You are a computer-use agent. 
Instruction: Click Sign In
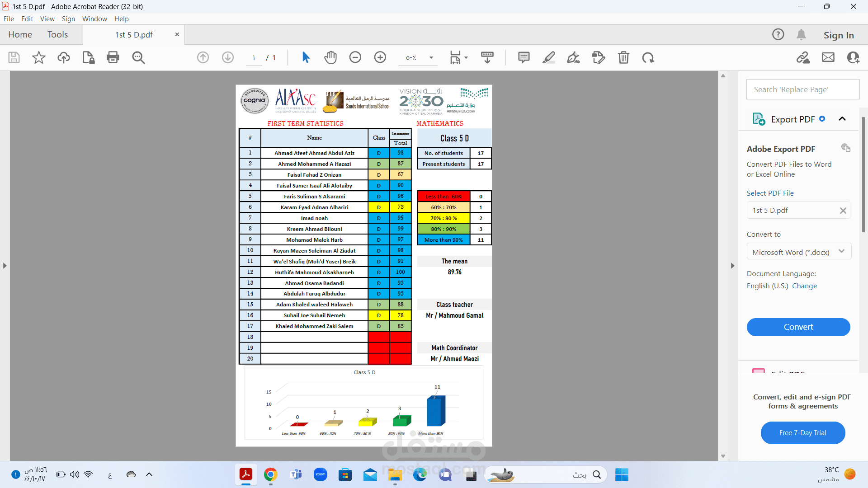[x=839, y=35]
